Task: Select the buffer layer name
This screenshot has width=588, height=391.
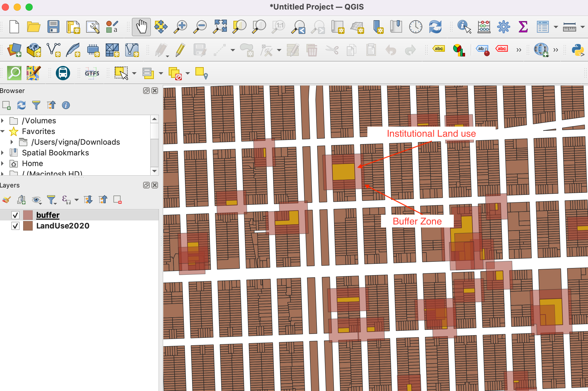Action: 48,215
